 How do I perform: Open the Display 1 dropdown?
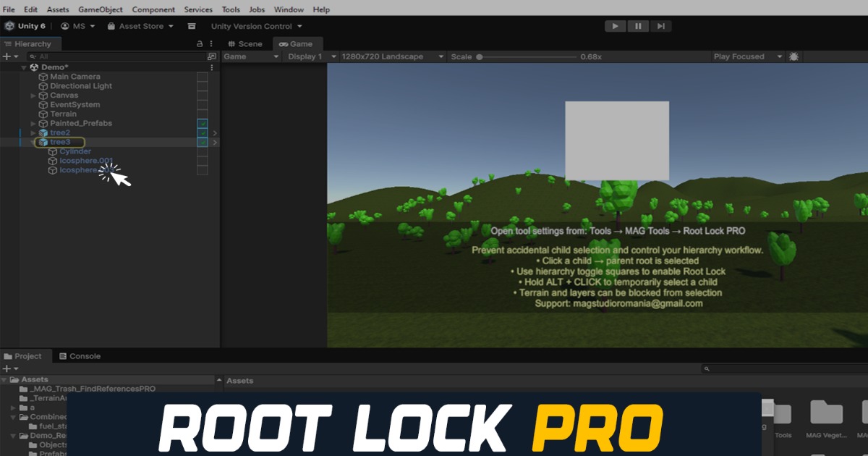coord(312,56)
